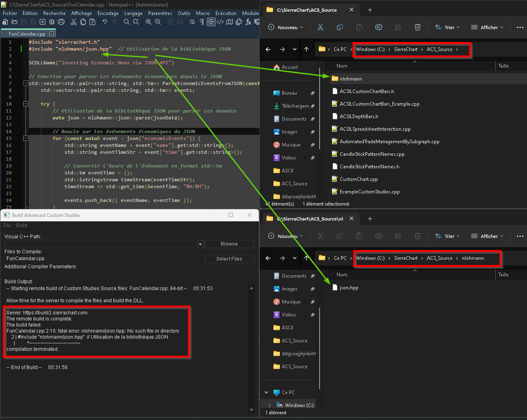Open the nlohmann folder in upper Explorer

click(351, 79)
